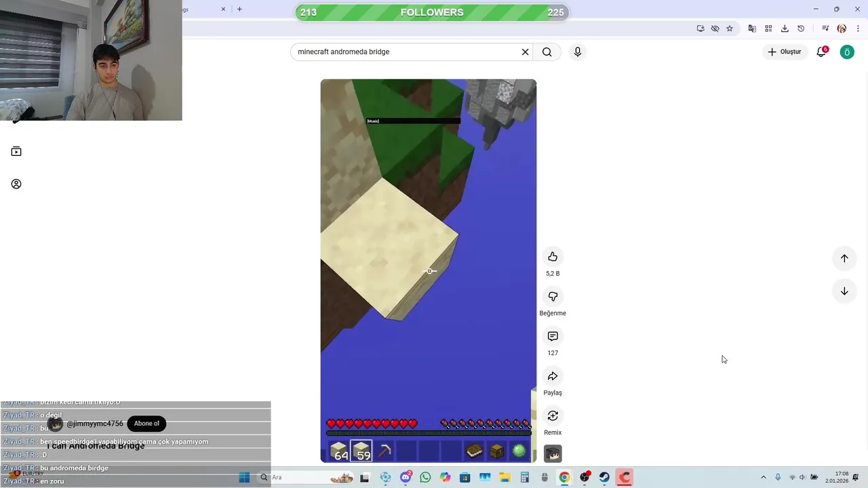Clear the YouTube search box text
The width and height of the screenshot is (868, 488).
click(525, 52)
